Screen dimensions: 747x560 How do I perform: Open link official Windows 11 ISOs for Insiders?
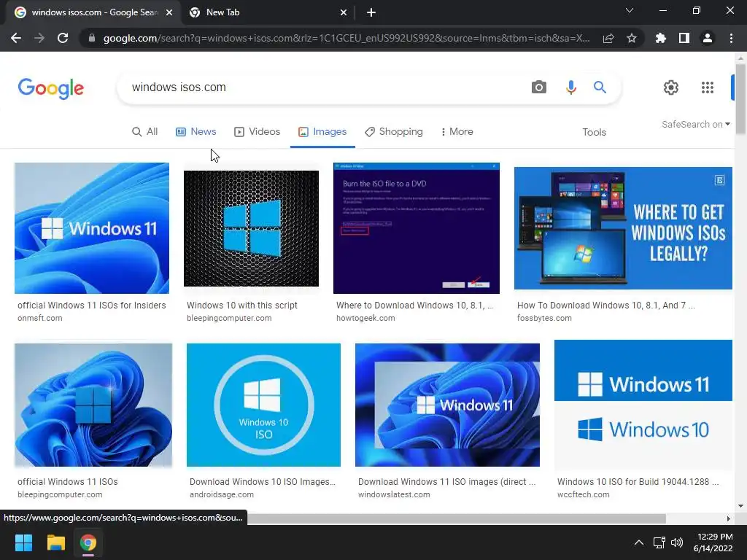click(92, 306)
